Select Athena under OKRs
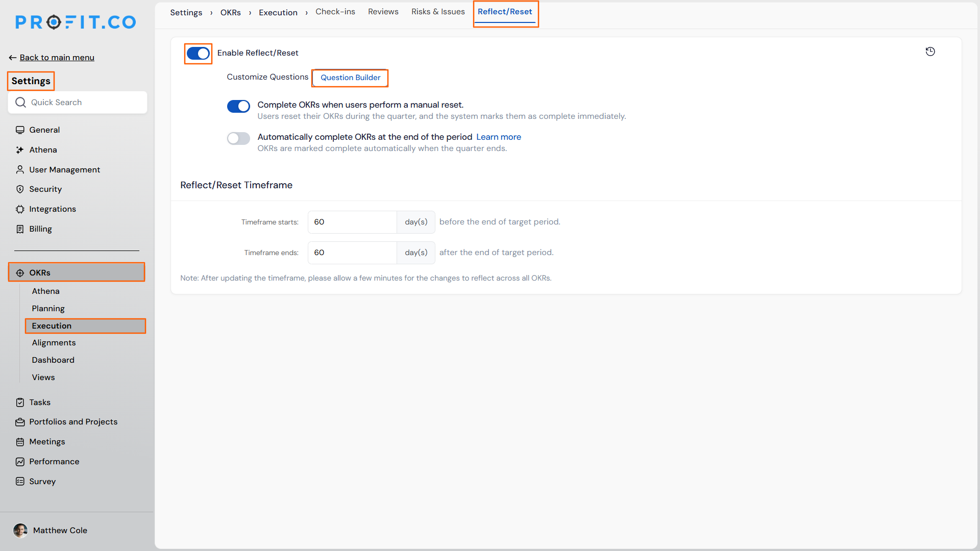980x551 pixels. tap(45, 291)
